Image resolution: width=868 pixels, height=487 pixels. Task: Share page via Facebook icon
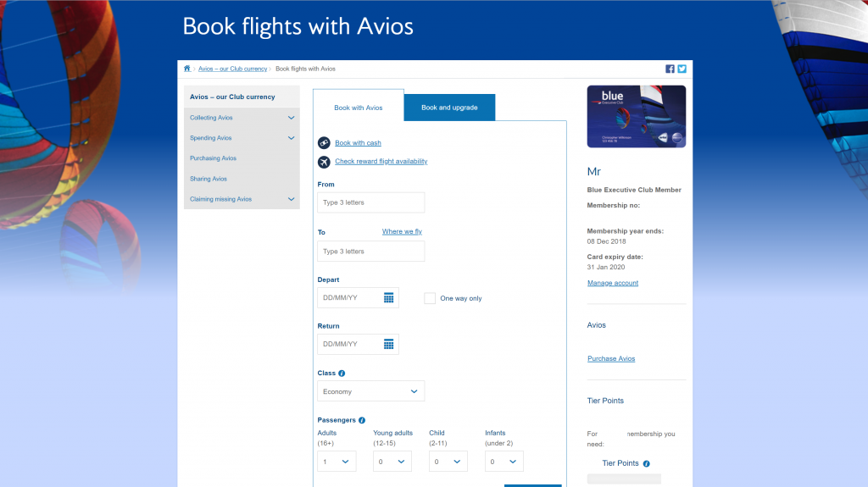pos(670,69)
